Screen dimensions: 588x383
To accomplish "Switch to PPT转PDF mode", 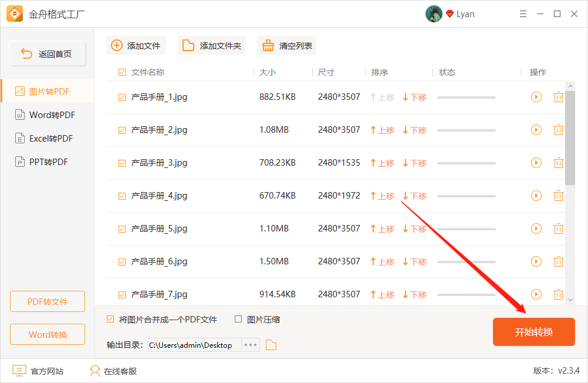I will [x=48, y=162].
